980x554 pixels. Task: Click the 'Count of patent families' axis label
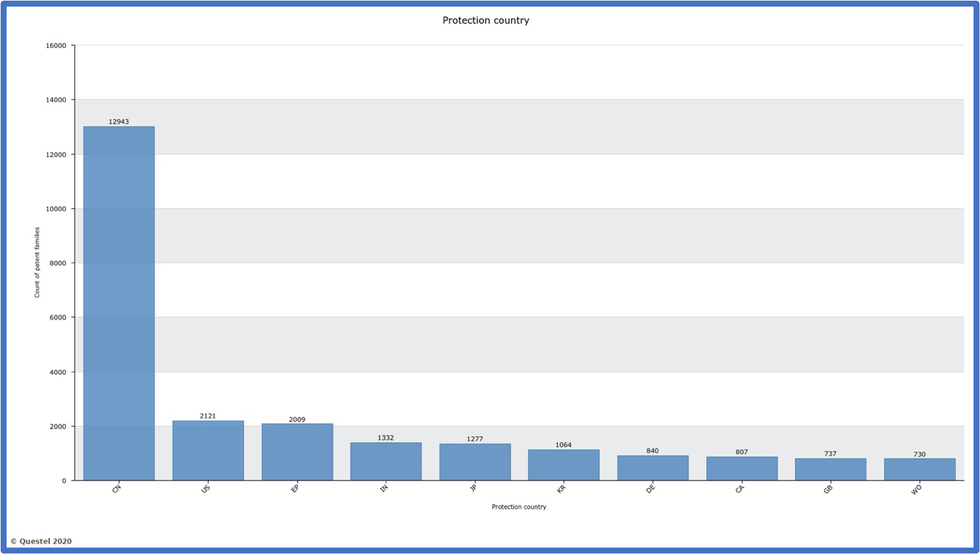pyautogui.click(x=37, y=263)
